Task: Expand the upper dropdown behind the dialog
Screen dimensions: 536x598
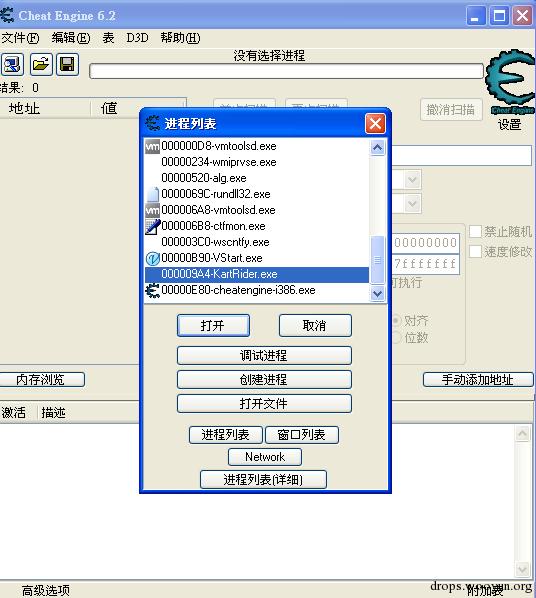Action: (412, 180)
